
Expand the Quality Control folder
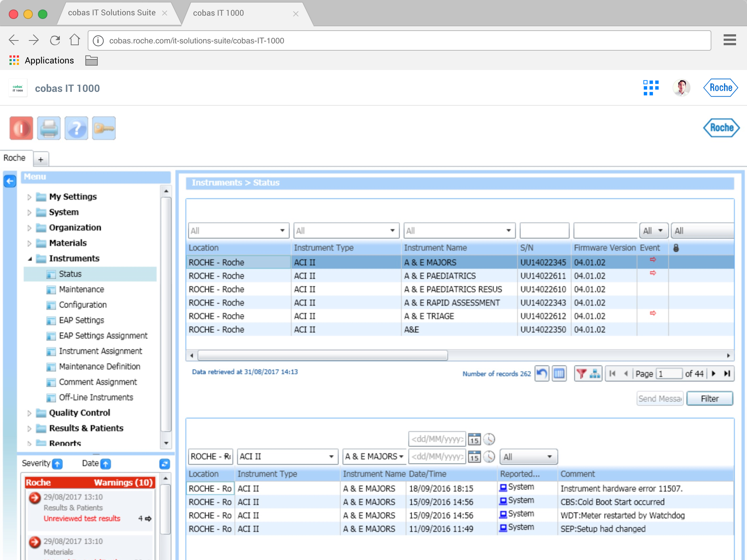(x=29, y=413)
